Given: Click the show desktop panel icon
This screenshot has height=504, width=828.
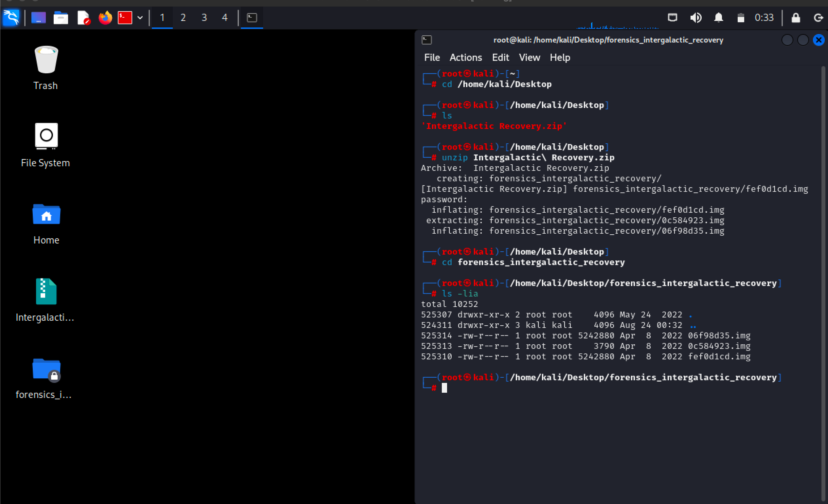Looking at the screenshot, I should point(38,17).
